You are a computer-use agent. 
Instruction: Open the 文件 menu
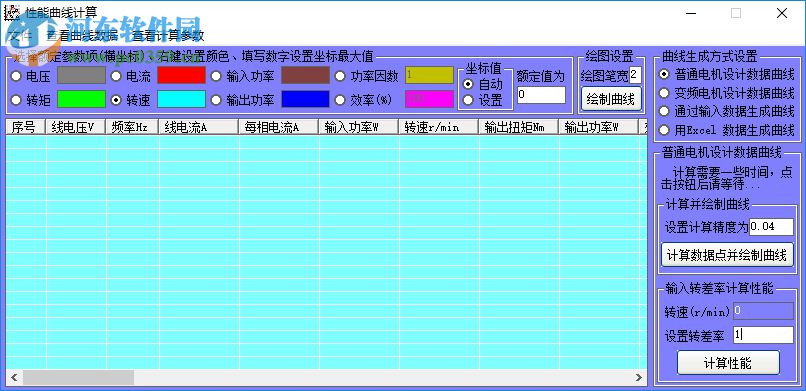pyautogui.click(x=21, y=35)
